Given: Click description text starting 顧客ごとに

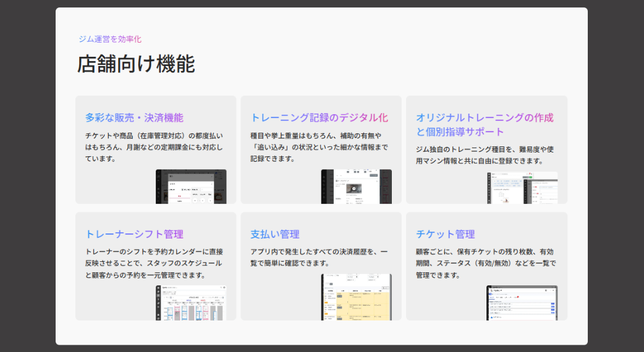Looking at the screenshot, I should click(x=485, y=264).
